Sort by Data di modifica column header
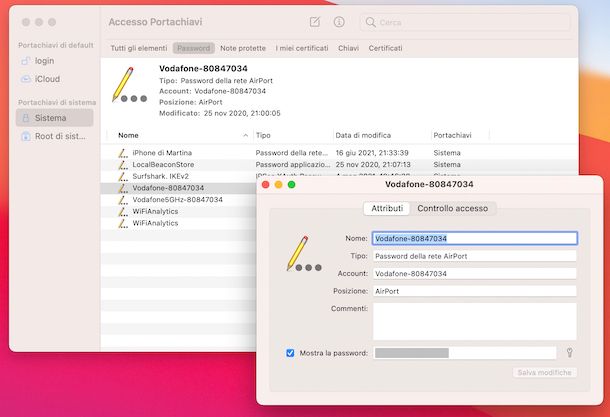The image size is (610, 417). point(382,135)
